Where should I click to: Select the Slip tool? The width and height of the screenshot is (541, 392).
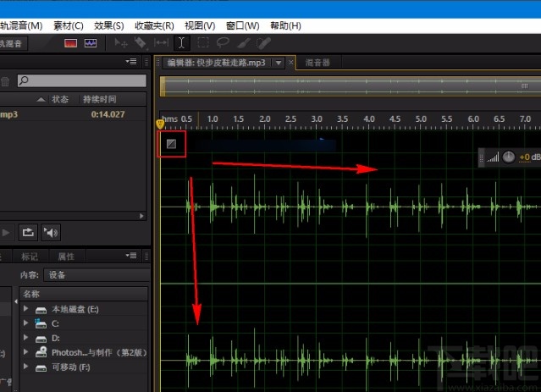[x=161, y=43]
